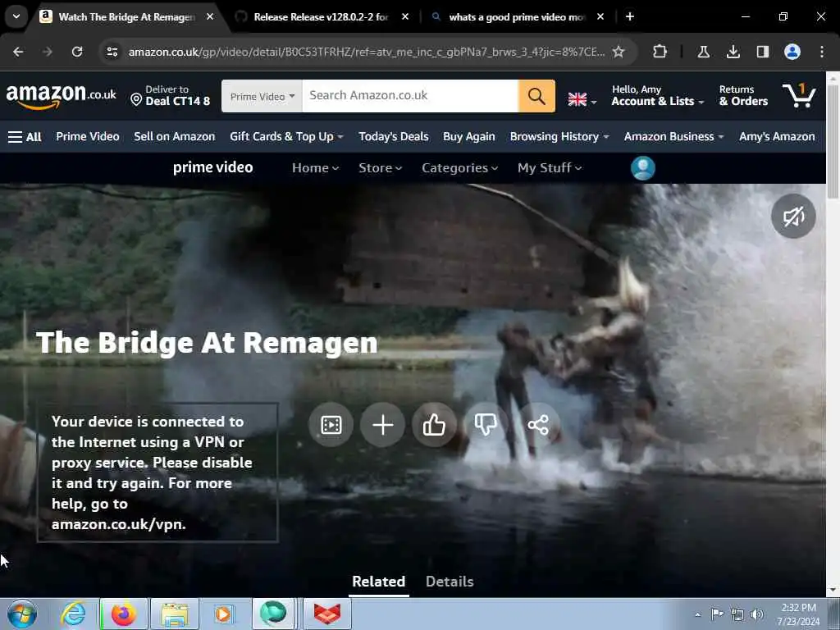The width and height of the screenshot is (840, 630).
Task: Open the Prime Video search category dropdown
Action: pos(262,96)
